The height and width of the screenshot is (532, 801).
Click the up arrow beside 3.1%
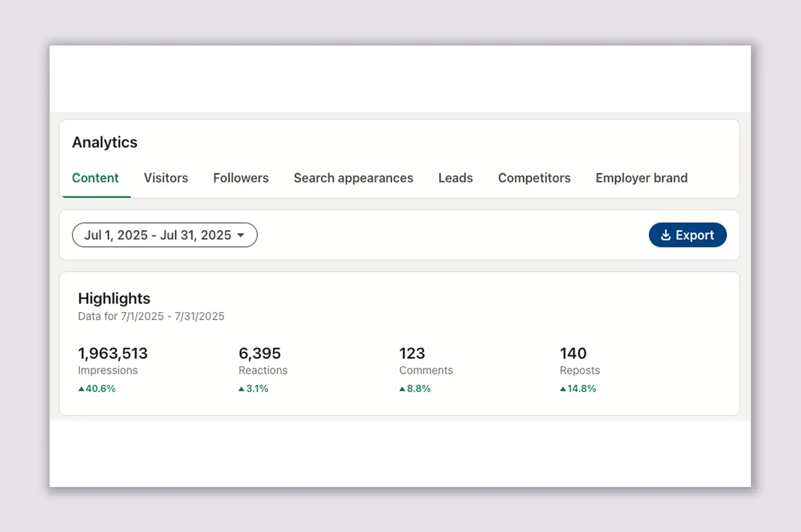[242, 389]
